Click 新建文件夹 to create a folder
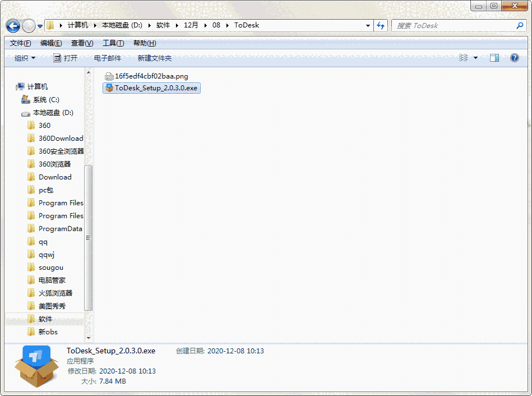This screenshot has height=396, width=532. coord(154,58)
